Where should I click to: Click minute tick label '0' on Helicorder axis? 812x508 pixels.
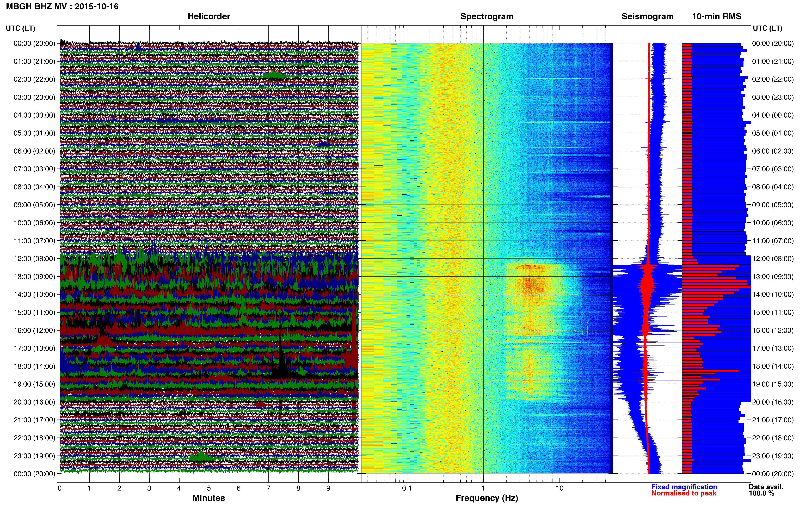click(59, 488)
